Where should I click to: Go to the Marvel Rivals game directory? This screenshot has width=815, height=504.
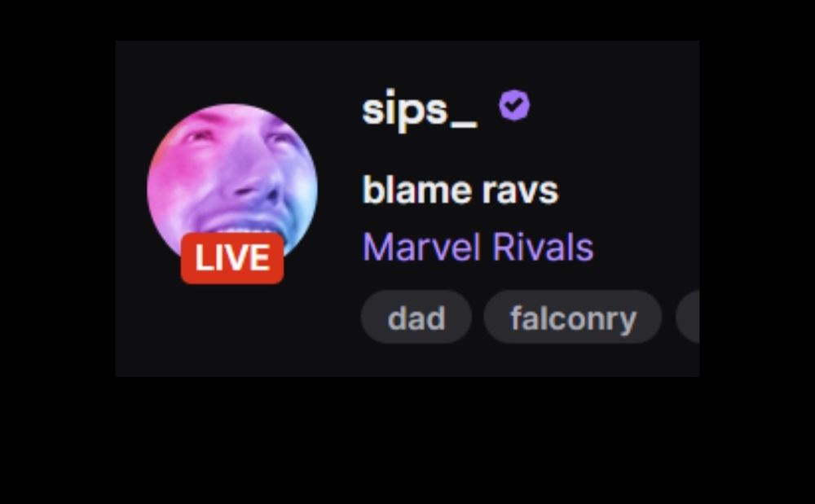pyautogui.click(x=478, y=247)
